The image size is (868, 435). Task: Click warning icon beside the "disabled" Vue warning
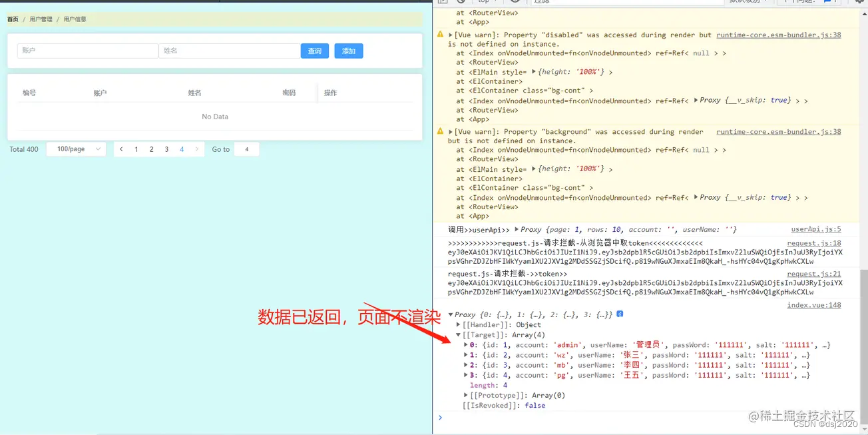click(x=440, y=35)
